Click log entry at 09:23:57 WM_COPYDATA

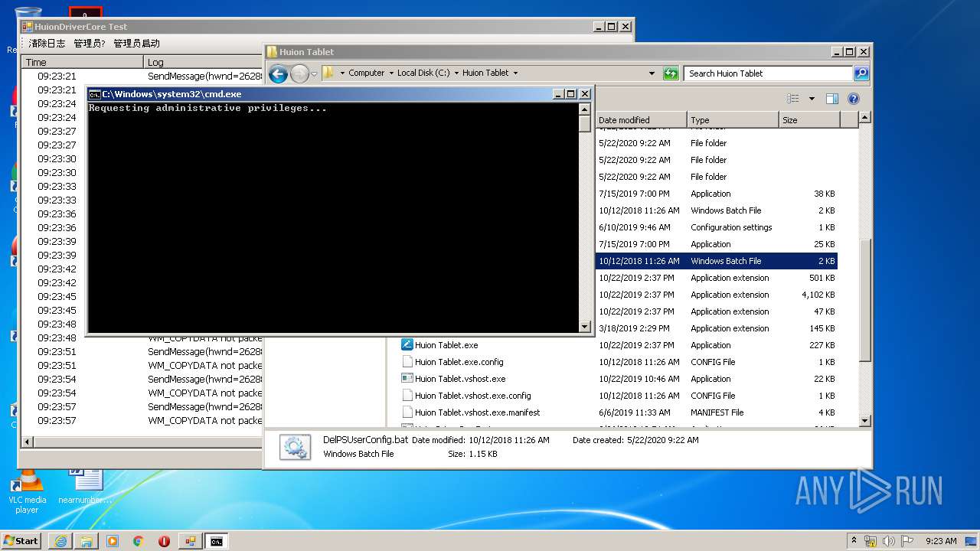[142, 421]
